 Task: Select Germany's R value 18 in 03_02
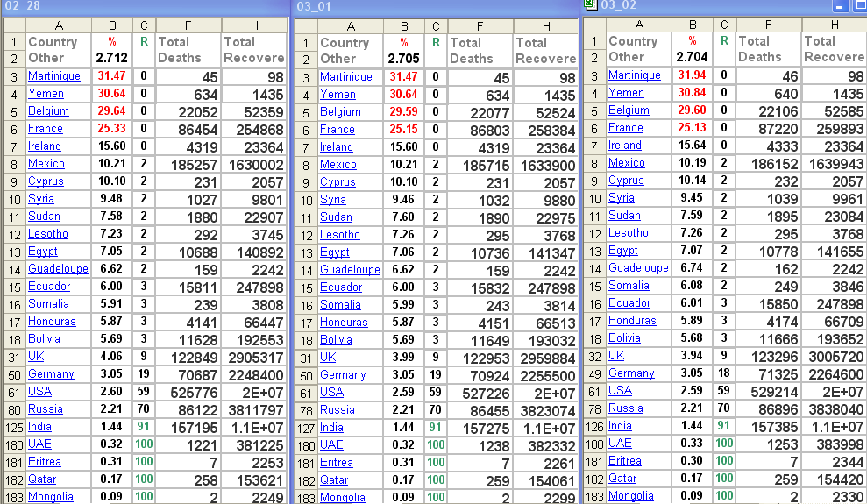click(x=724, y=373)
